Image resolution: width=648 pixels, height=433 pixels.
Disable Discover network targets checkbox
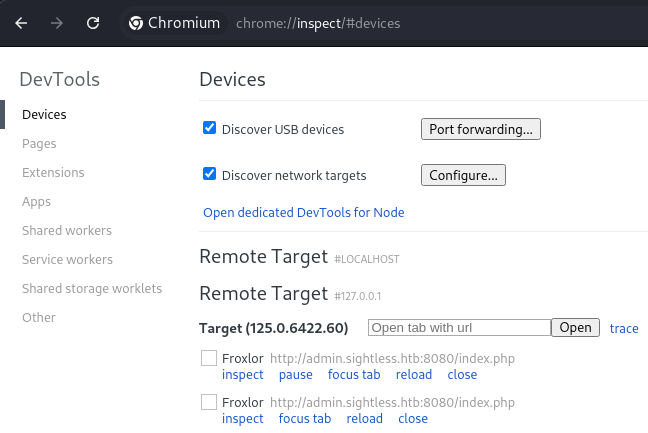click(x=210, y=174)
